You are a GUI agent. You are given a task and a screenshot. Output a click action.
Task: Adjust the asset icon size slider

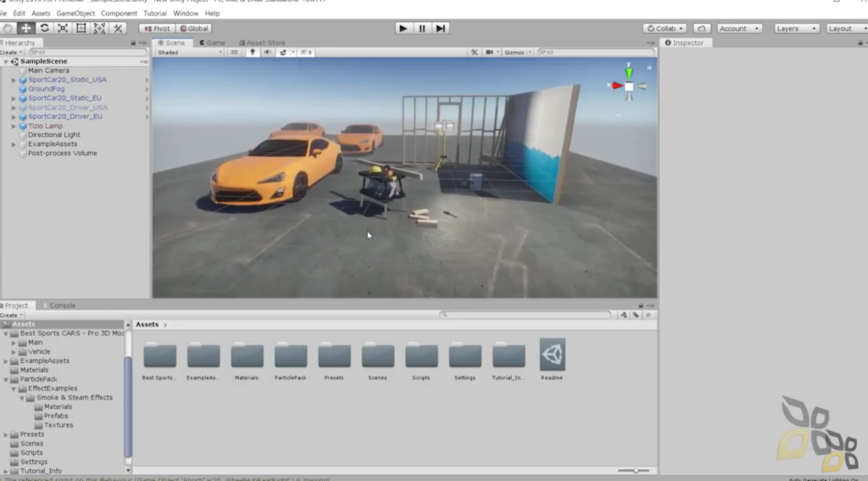point(634,471)
